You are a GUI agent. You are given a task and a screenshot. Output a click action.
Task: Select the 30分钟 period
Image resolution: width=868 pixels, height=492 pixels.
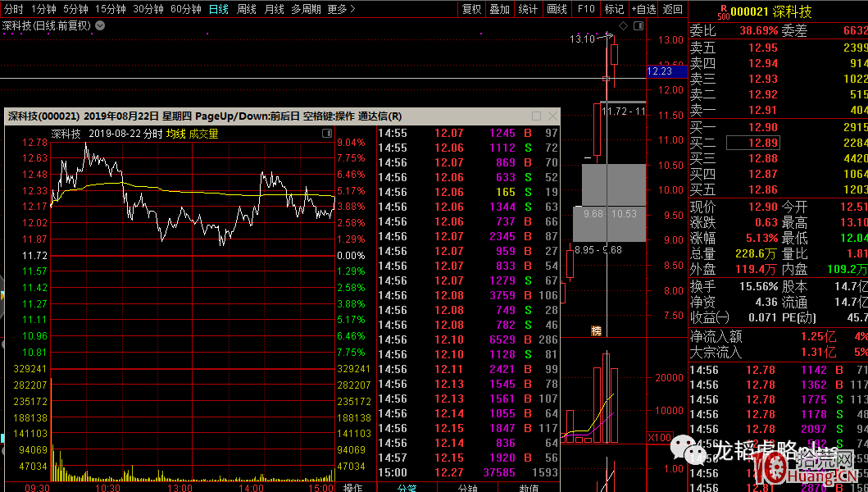click(148, 9)
